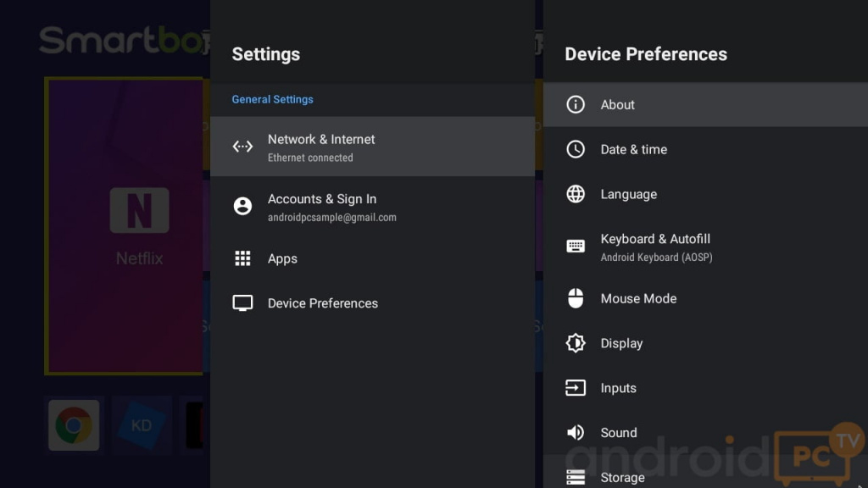This screenshot has width=868, height=488.
Task: Open the Date & time label
Action: 633,149
